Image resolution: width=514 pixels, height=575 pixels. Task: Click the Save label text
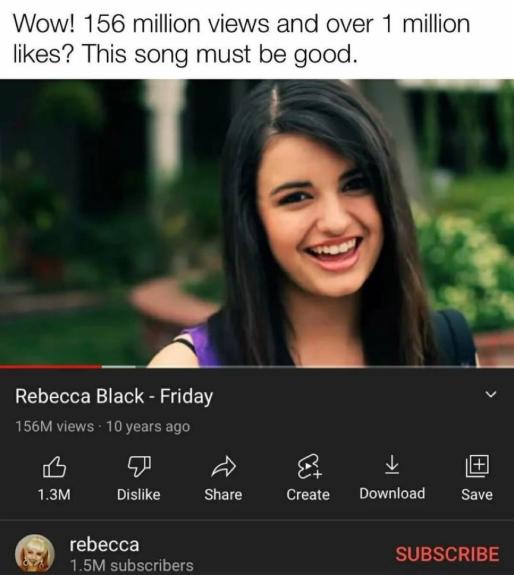point(477,495)
